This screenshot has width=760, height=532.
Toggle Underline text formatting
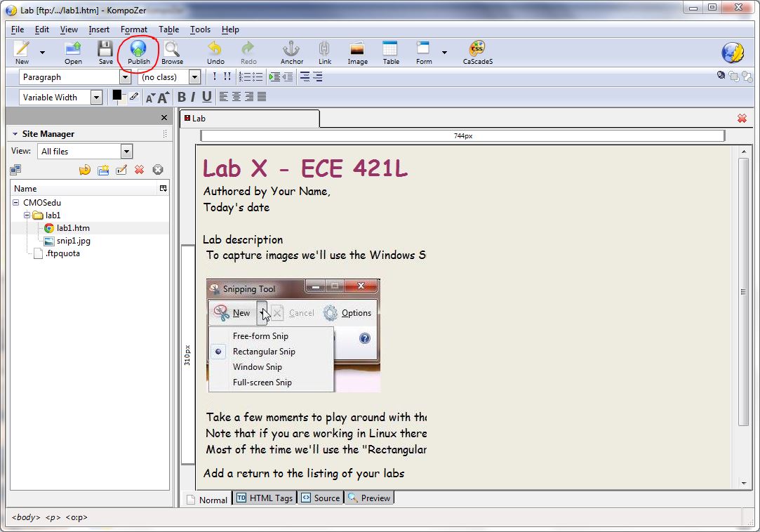click(x=206, y=98)
